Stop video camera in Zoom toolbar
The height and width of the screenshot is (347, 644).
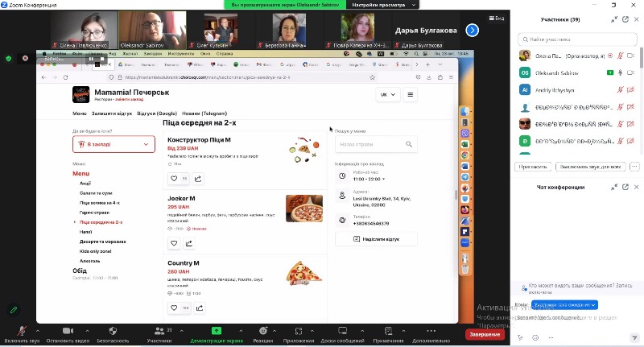[68, 331]
